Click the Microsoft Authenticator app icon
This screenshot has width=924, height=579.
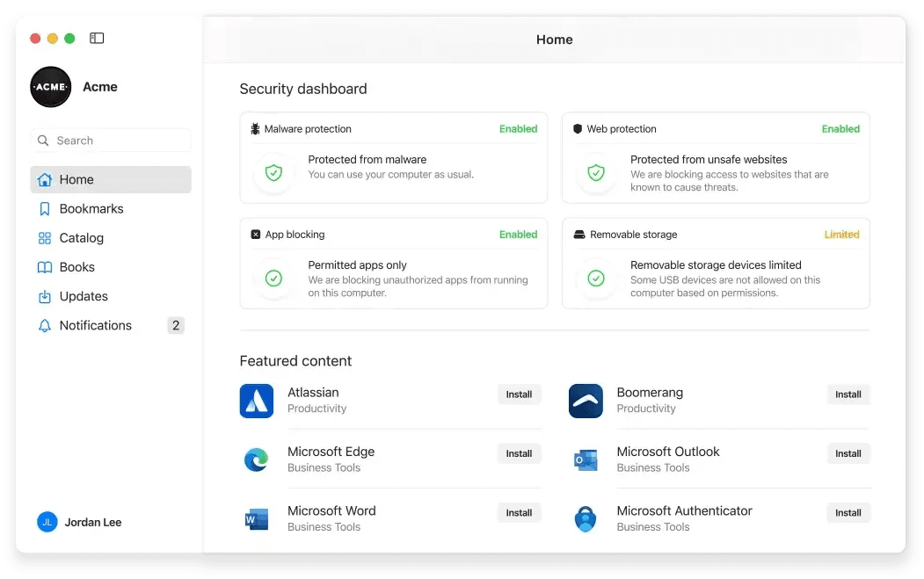(586, 519)
